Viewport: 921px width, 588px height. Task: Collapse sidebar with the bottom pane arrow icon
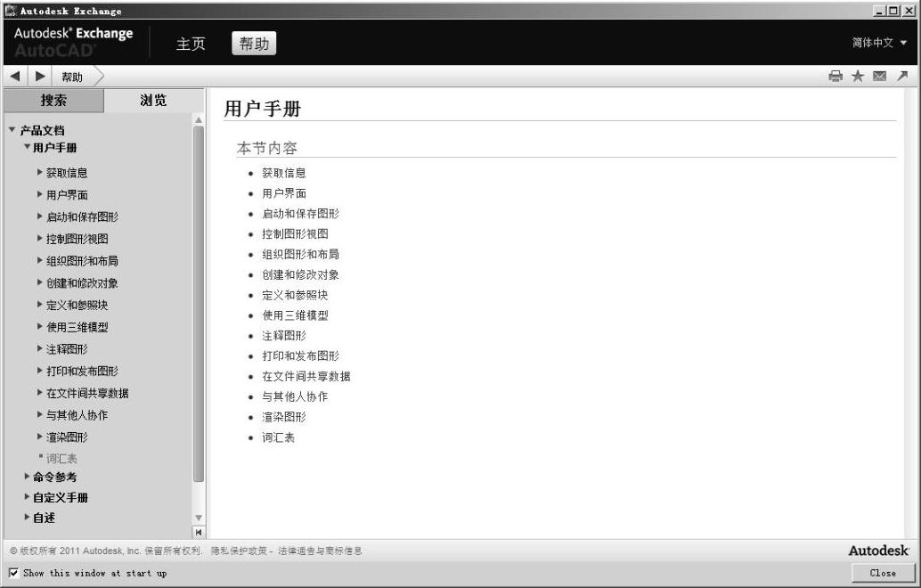[199, 532]
